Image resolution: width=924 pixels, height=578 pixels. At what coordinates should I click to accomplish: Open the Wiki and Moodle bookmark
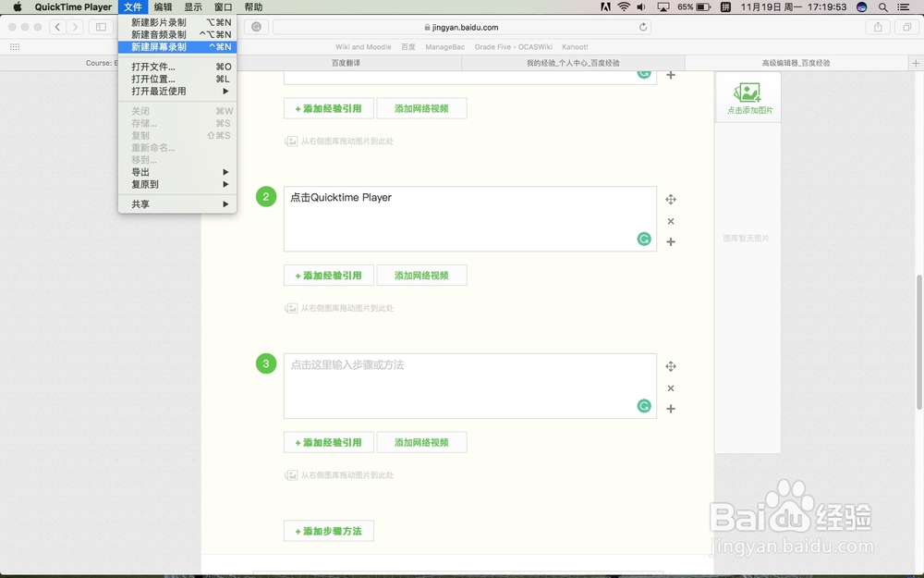click(x=363, y=47)
